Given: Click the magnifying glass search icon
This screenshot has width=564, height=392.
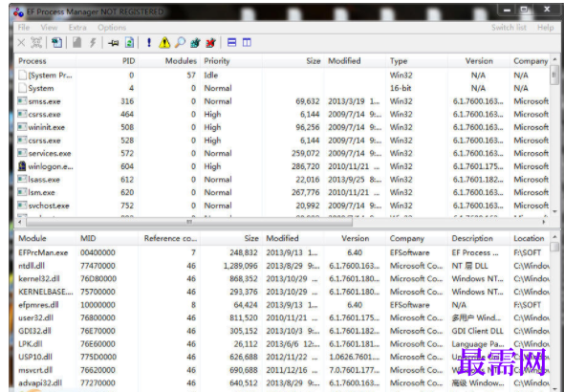Looking at the screenshot, I should (180, 43).
